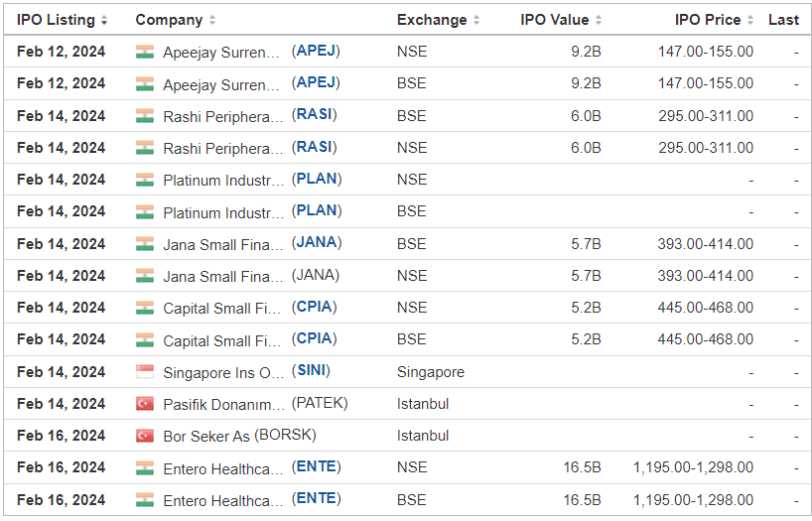Click India flag in Capital Small NSE row
The height and width of the screenshot is (521, 812).
(x=145, y=309)
